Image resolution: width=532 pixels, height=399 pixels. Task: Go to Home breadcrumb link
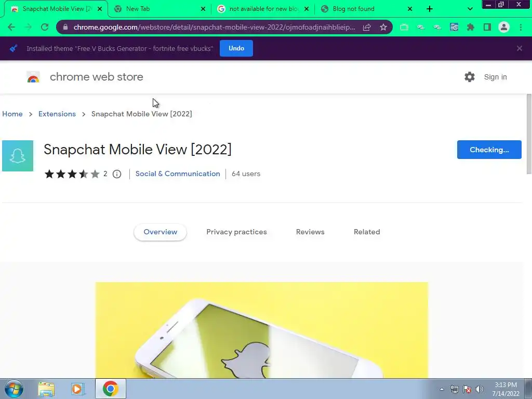coord(12,114)
